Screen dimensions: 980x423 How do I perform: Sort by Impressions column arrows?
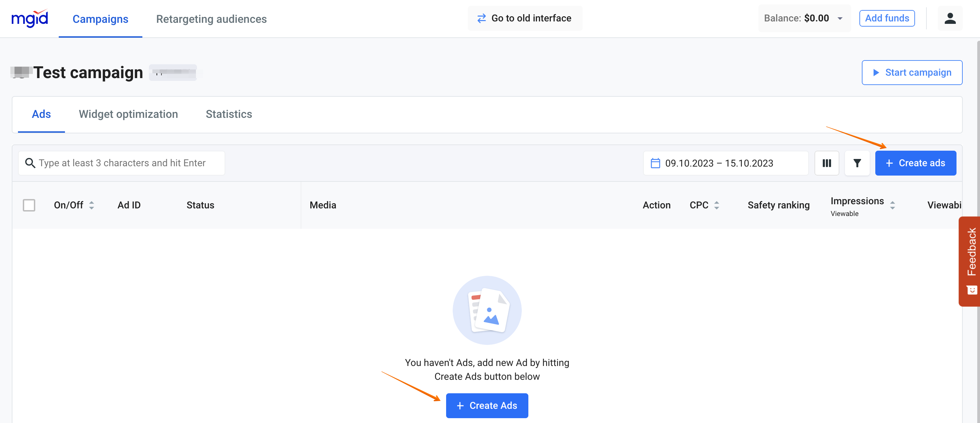click(x=892, y=205)
